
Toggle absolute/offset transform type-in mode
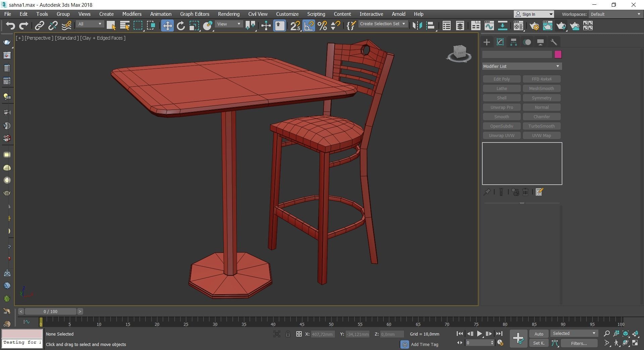coord(299,334)
